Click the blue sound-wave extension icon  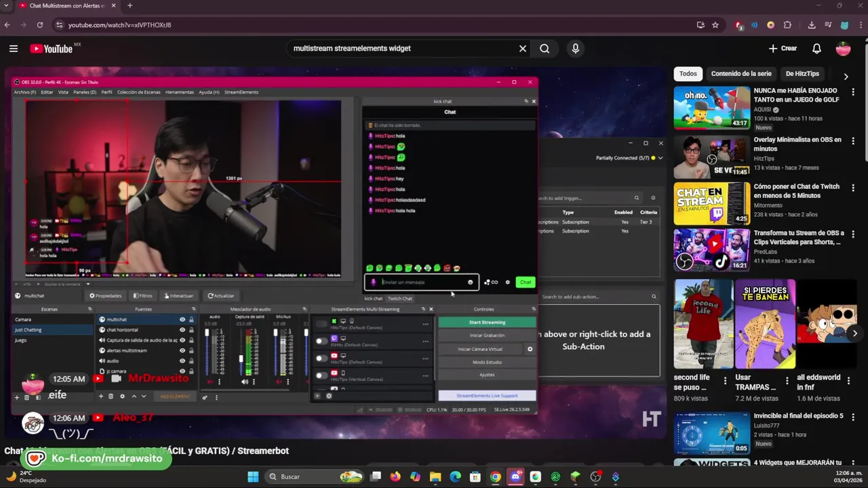point(754,25)
